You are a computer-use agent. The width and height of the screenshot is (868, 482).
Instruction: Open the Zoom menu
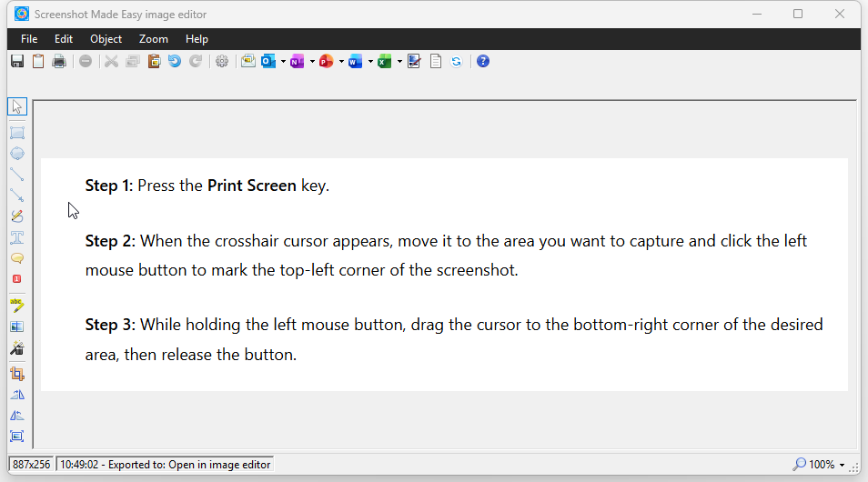pyautogui.click(x=153, y=39)
